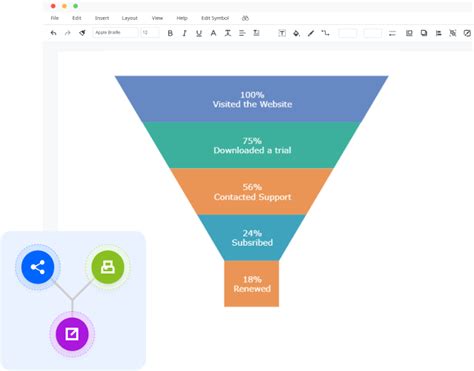Select the orange Contacted Support funnel segment
The image size is (474, 371).
point(252,191)
